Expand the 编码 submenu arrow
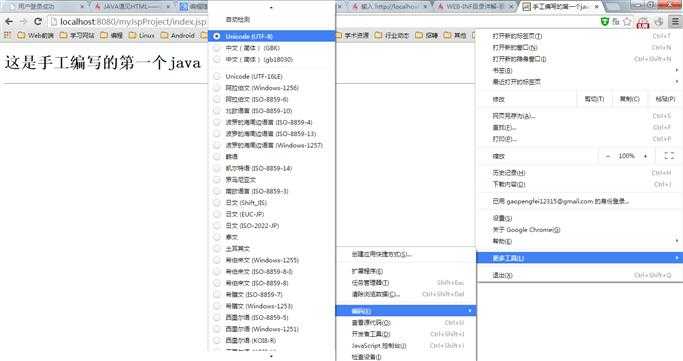683x361 pixels. pos(470,311)
